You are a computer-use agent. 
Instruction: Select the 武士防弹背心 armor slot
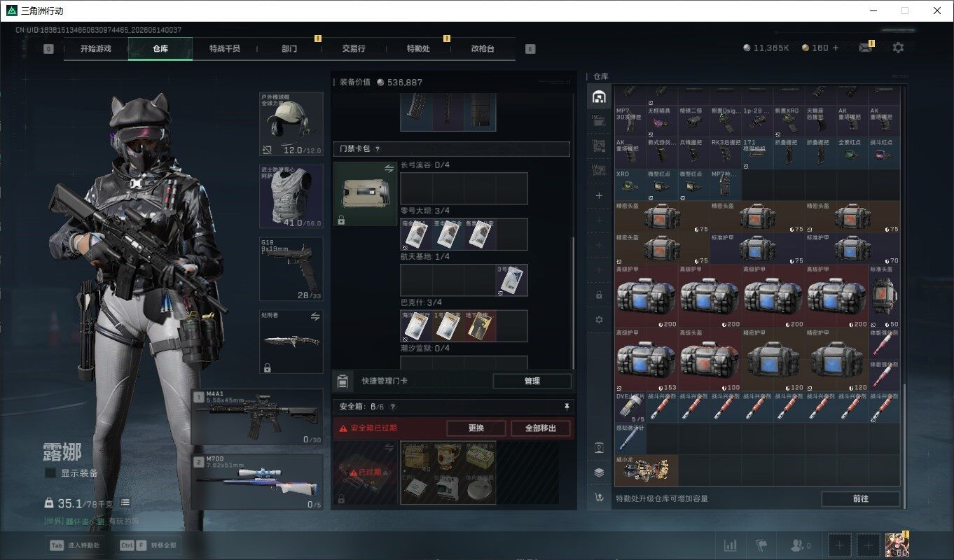291,197
